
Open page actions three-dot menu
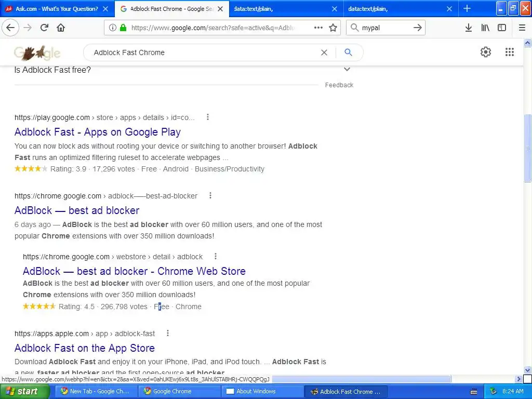pos(318,28)
